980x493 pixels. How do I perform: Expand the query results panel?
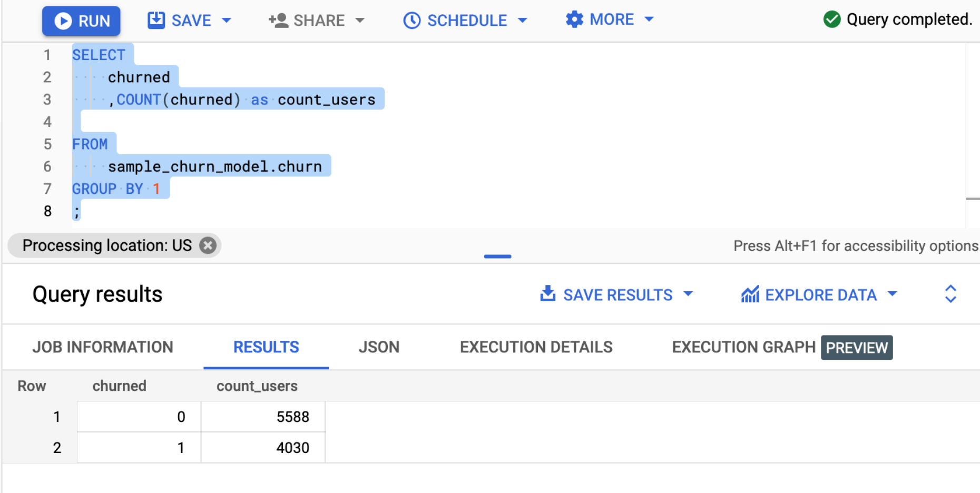point(950,294)
